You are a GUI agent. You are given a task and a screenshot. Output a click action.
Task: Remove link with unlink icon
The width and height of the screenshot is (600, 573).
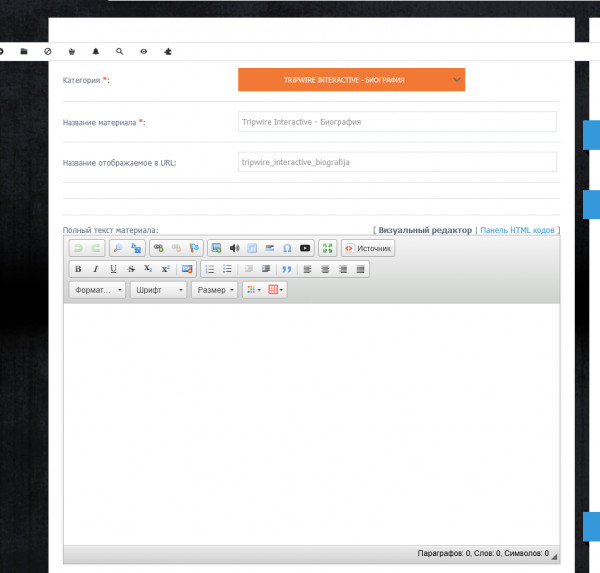[176, 248]
